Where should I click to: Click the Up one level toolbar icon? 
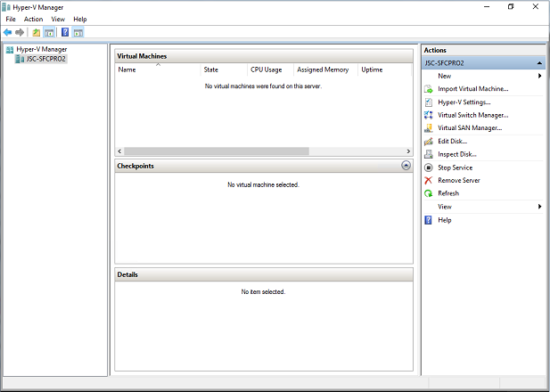coord(36,33)
